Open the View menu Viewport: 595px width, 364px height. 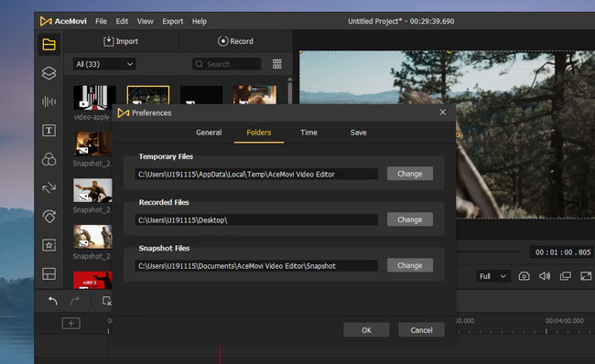pos(145,21)
